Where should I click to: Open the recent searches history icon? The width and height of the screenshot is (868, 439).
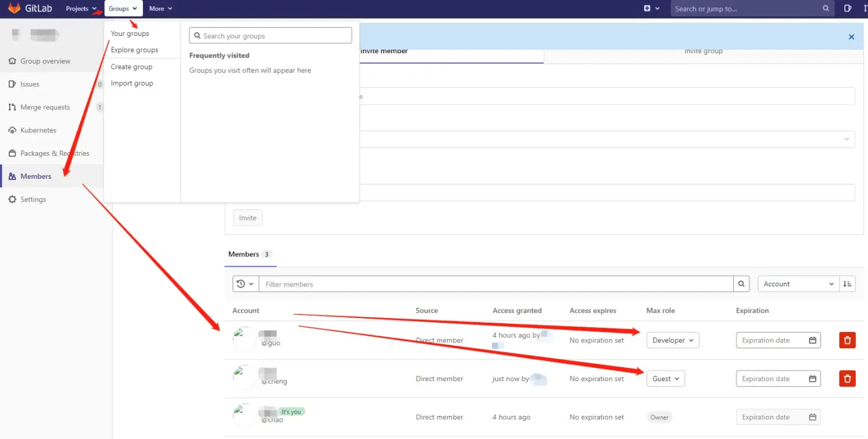coord(245,284)
